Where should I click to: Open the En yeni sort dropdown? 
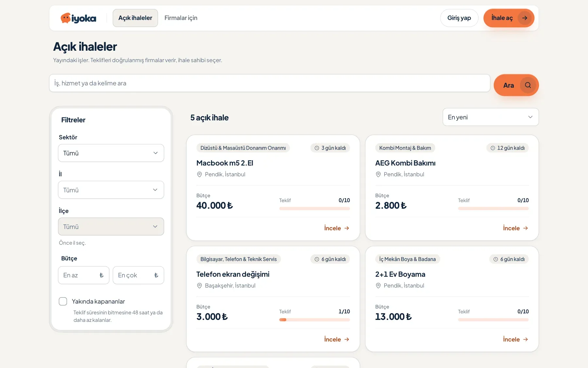tap(491, 117)
